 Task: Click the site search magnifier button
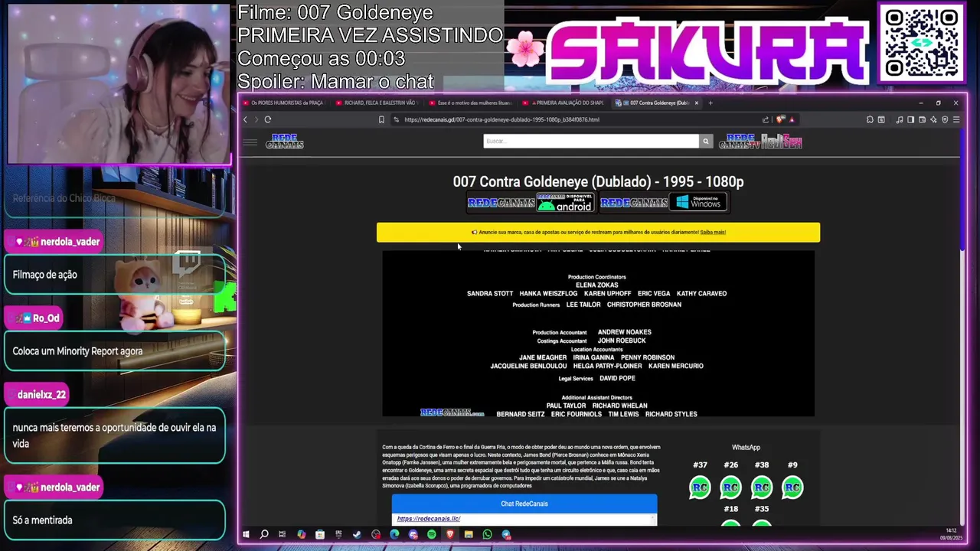click(x=705, y=141)
